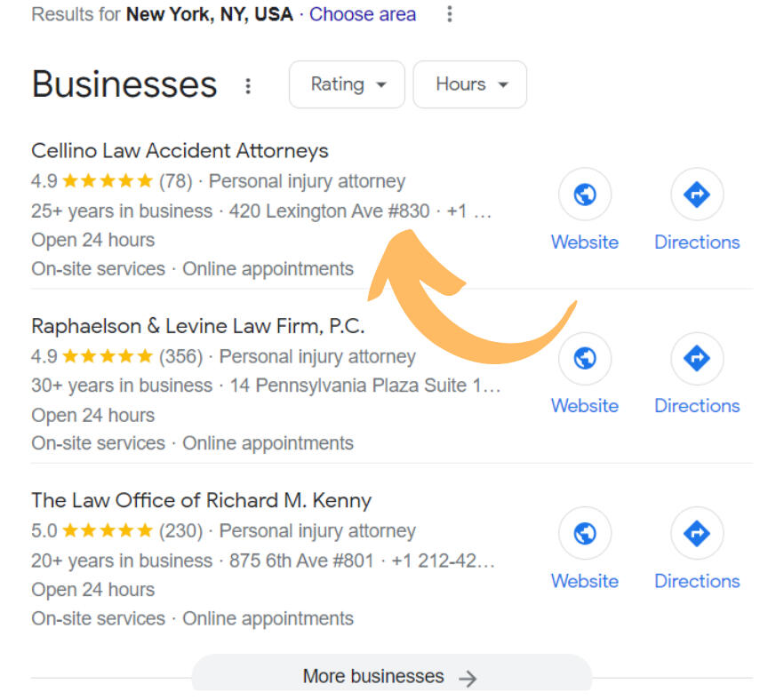This screenshot has width=768, height=700.
Task: Click the 356 reviews count for Raphaelson & Levine
Action: [x=180, y=356]
